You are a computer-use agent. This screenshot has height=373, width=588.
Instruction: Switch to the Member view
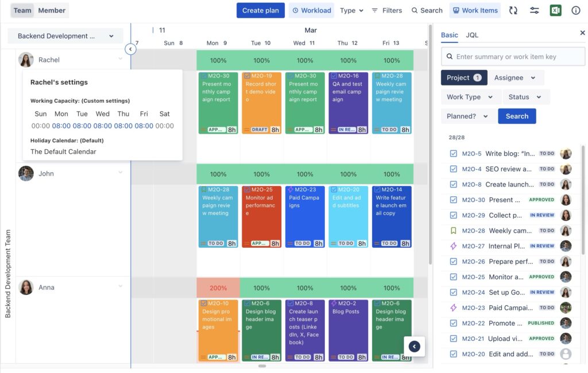point(51,10)
